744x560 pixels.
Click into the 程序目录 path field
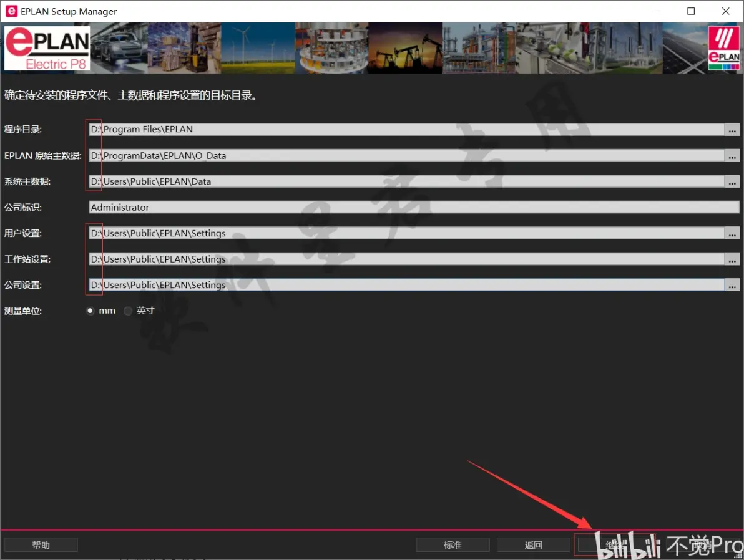(x=406, y=130)
